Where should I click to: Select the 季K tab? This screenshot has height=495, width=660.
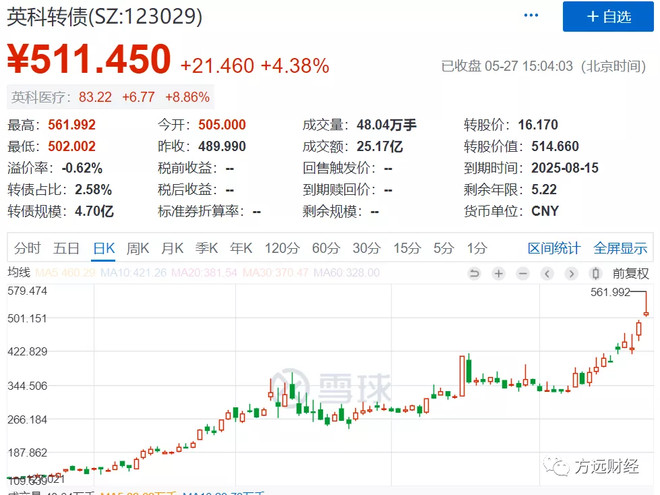click(207, 248)
